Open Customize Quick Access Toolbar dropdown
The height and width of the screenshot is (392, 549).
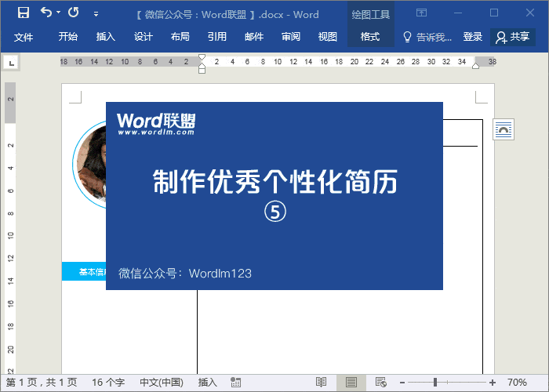[96, 14]
